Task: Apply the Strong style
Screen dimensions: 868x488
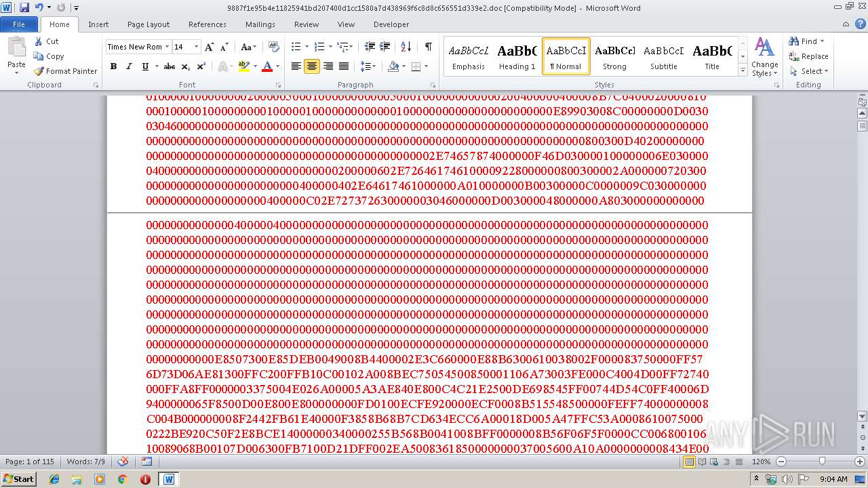Action: [x=614, y=57]
